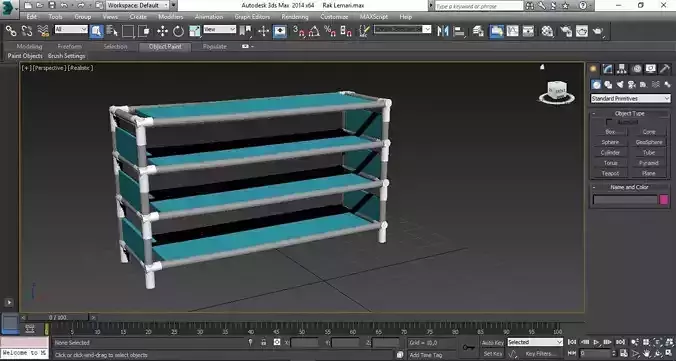
Task: Open the Material Editor icon
Action: (547, 31)
